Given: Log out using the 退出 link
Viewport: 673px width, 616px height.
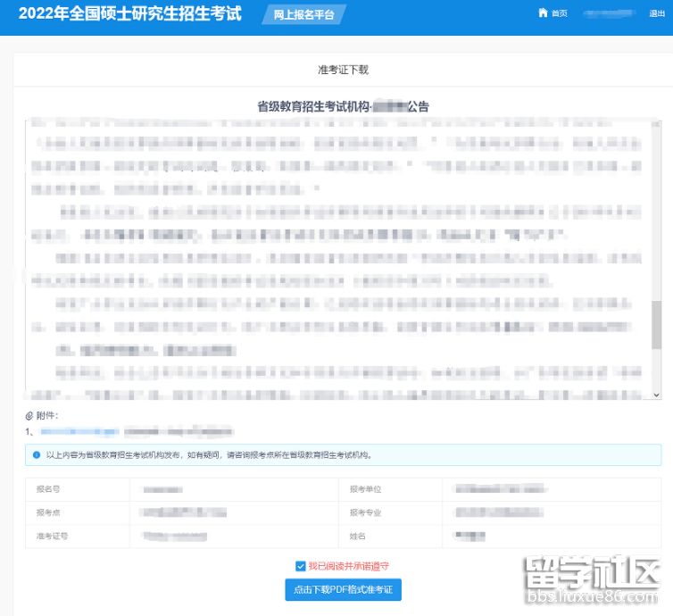Looking at the screenshot, I should (x=656, y=13).
